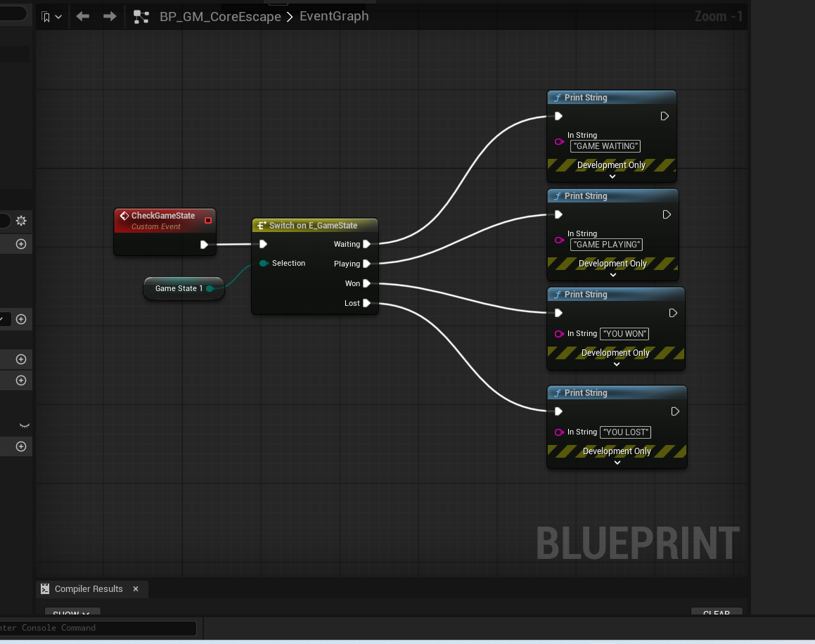Click exec output pin of YOU WON Print String
815x644 pixels.
point(672,313)
